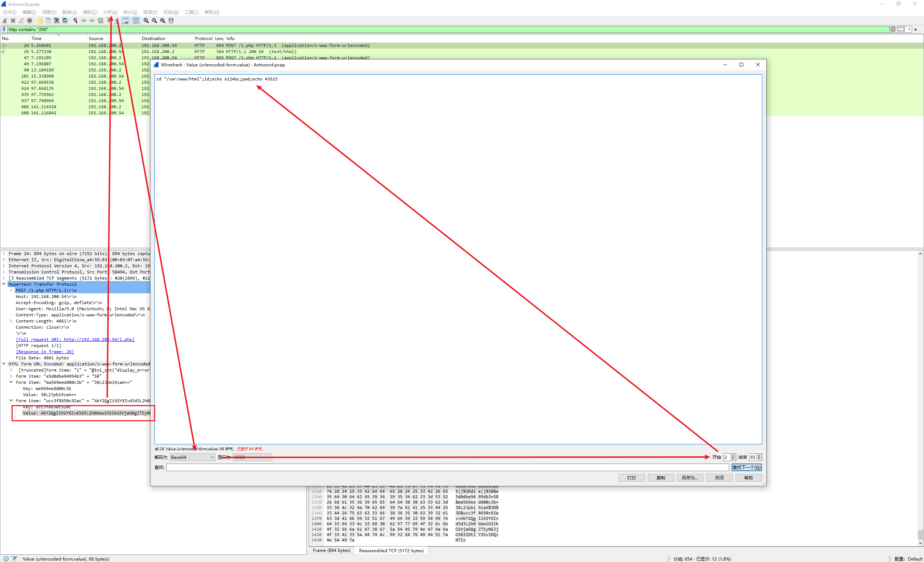This screenshot has height=562, width=924.
Task: Select packet 26 HTTP/1.1 200 OK row
Action: point(462,52)
